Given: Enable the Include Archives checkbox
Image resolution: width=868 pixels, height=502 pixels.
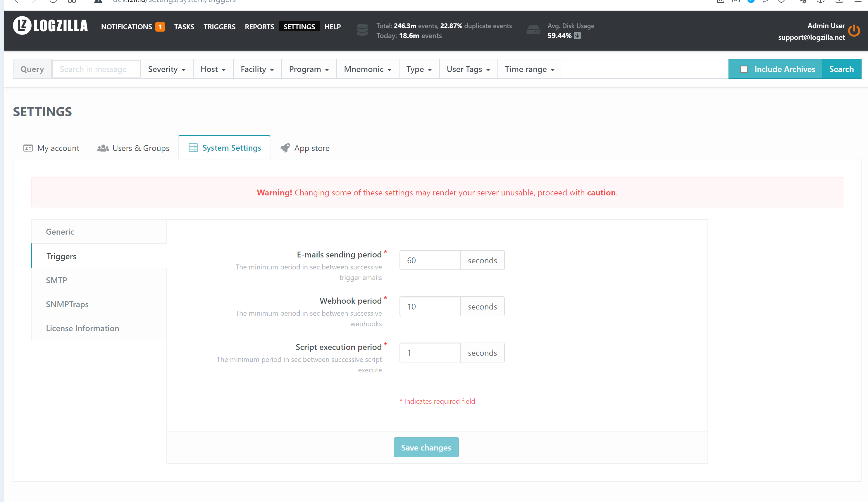Looking at the screenshot, I should [x=744, y=69].
